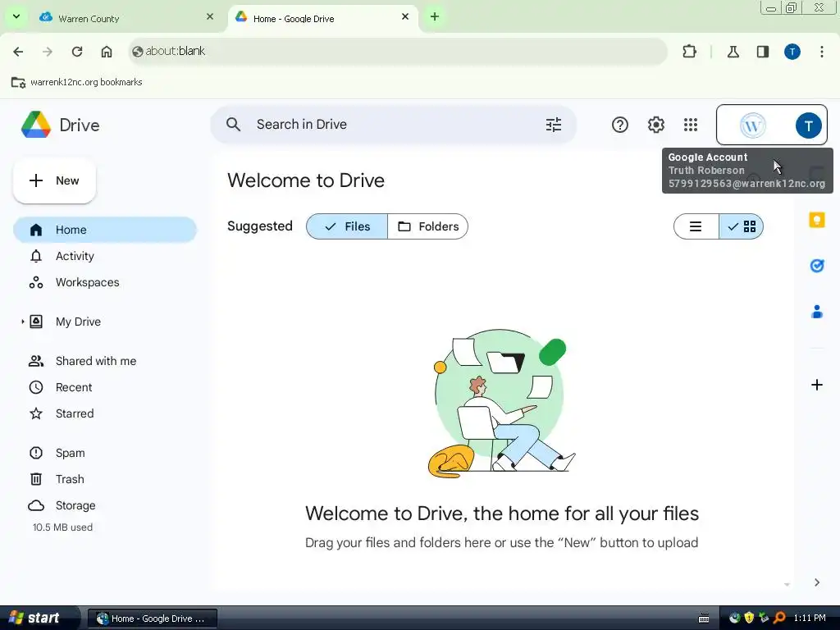
Task: Open the browser profile T avatar
Action: click(x=792, y=52)
